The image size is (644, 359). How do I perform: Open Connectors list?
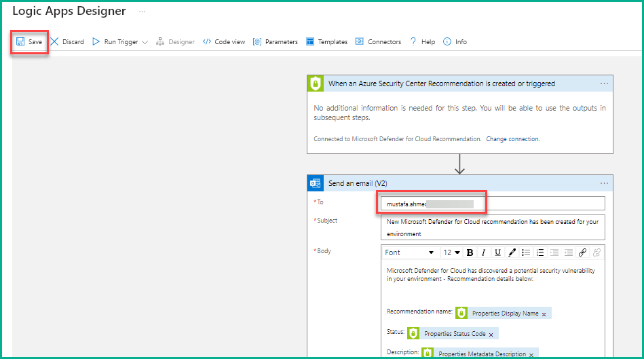[378, 42]
